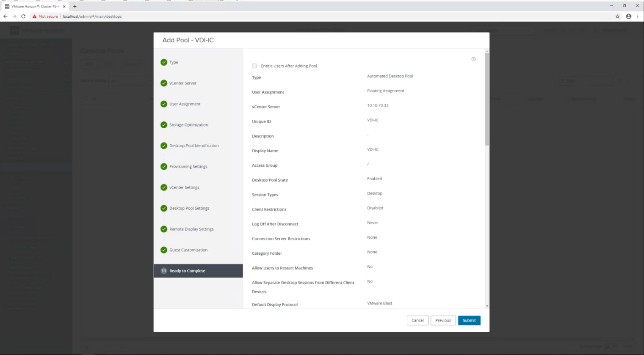Close the VMware Horizon browser tab

click(x=64, y=6)
